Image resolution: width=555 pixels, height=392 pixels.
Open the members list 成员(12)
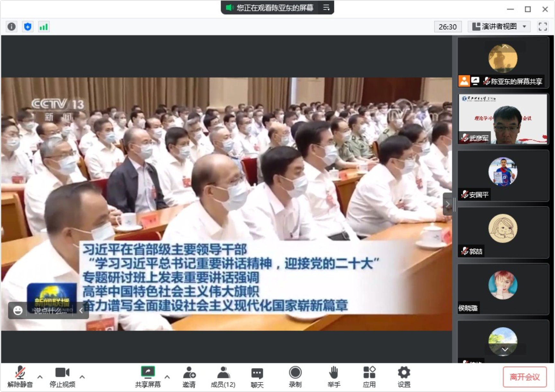coord(223,377)
